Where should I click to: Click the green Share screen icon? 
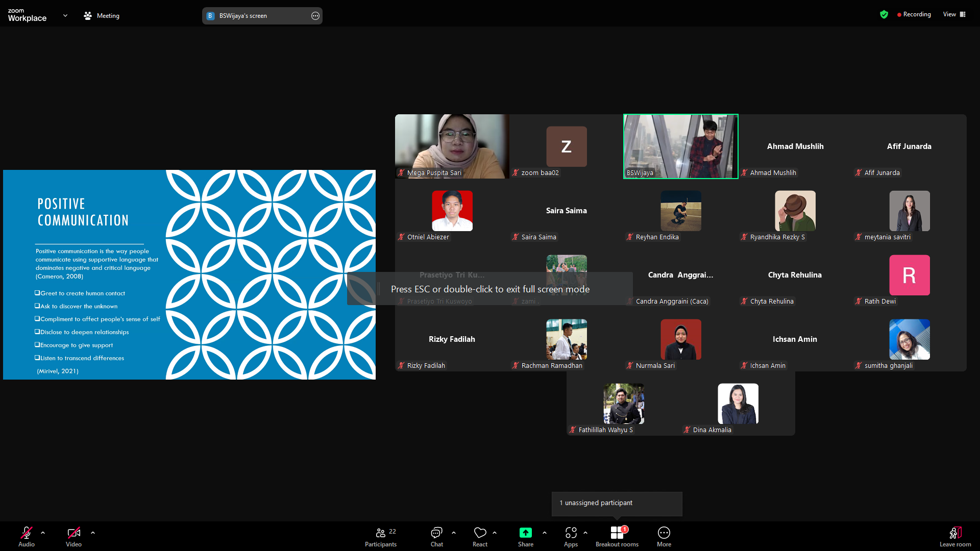pos(526,533)
